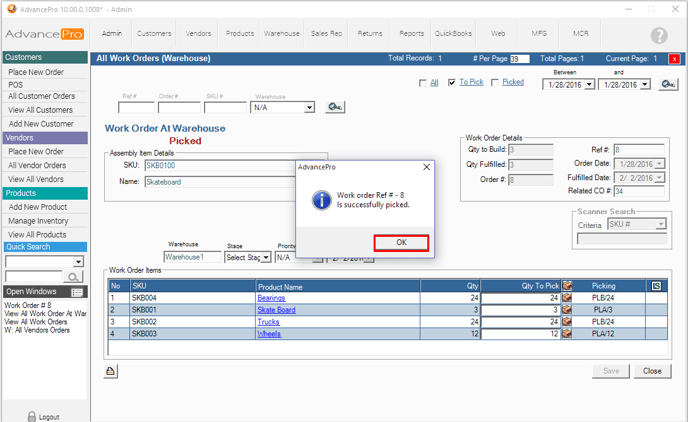
Task: Click the picking icon in Bearings row
Action: [567, 298]
